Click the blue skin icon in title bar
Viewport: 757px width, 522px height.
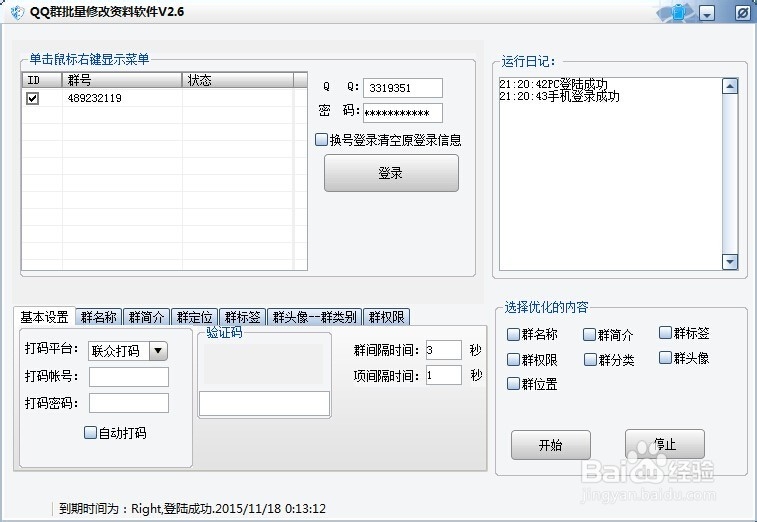(x=678, y=13)
